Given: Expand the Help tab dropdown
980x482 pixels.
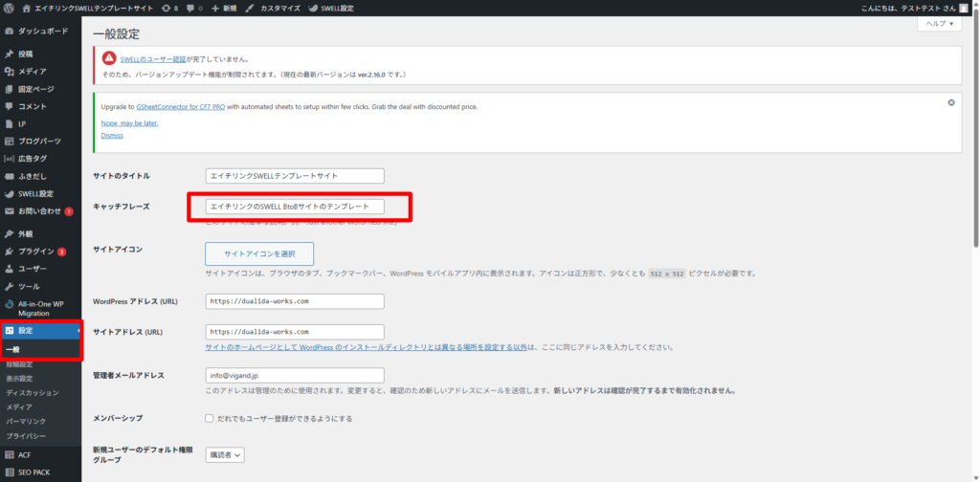Looking at the screenshot, I should click(x=939, y=24).
